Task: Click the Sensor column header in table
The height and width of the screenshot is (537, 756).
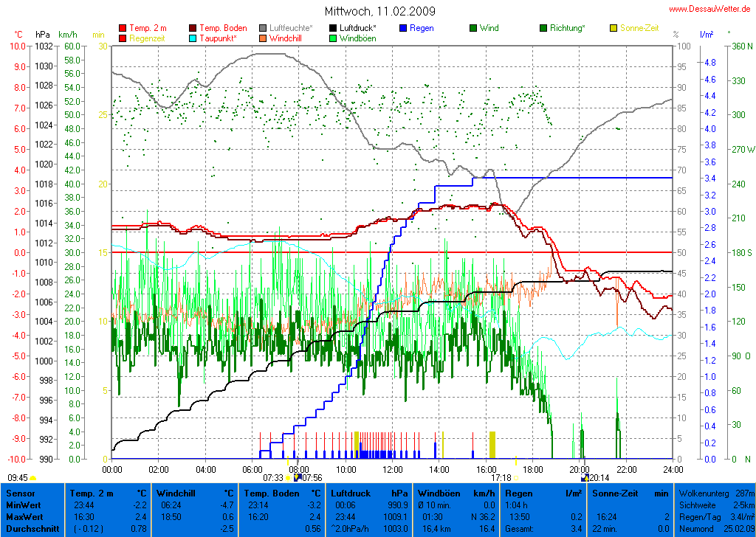Action: pyautogui.click(x=21, y=493)
